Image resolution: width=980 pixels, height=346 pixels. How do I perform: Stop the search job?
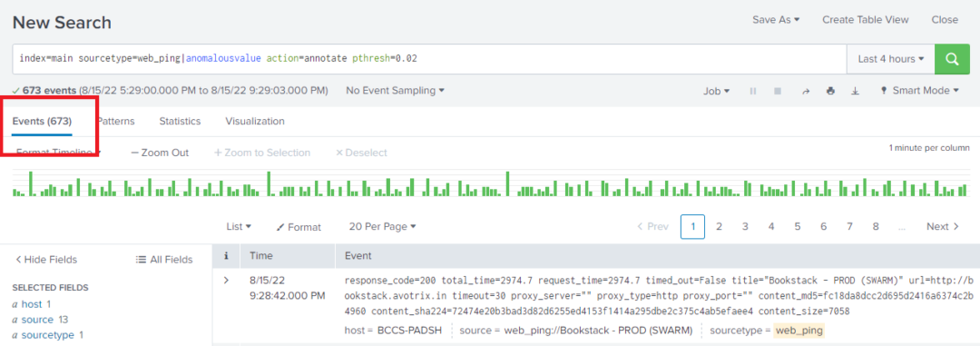778,91
